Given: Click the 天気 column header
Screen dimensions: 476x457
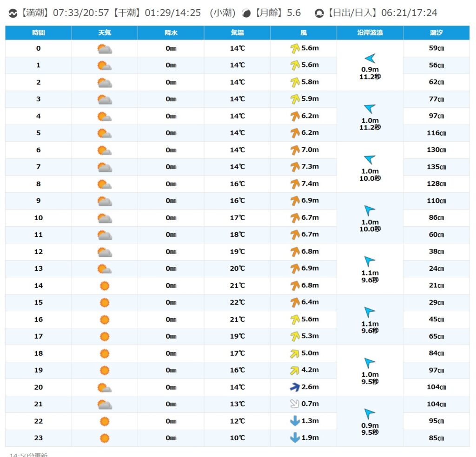Looking at the screenshot, I should coord(105,33).
